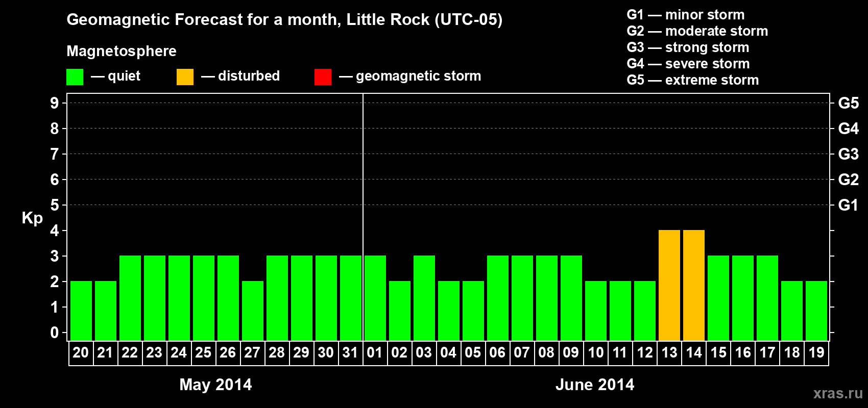Viewport: 868px width, 408px height.
Task: Click the green bar for June 02
Action: pos(400,311)
